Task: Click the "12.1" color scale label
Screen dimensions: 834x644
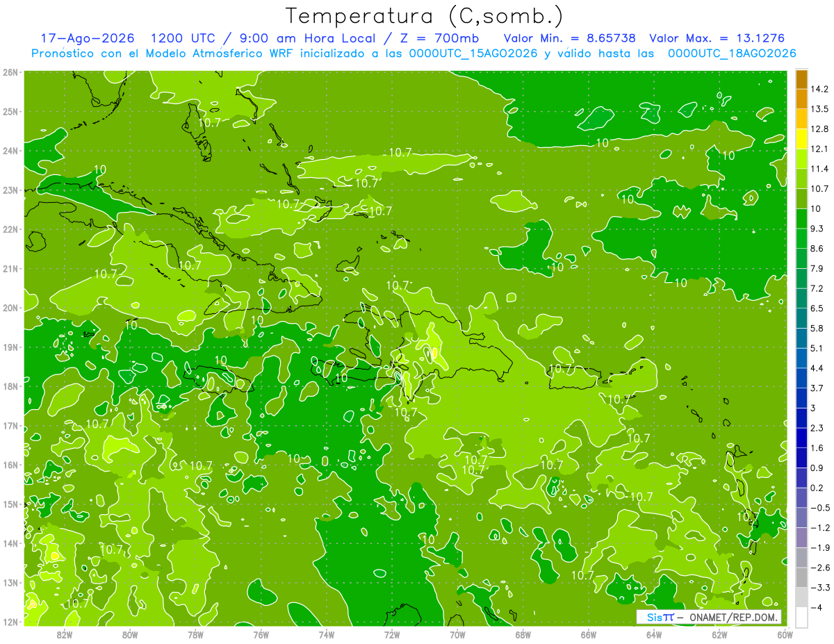Action: [x=819, y=149]
